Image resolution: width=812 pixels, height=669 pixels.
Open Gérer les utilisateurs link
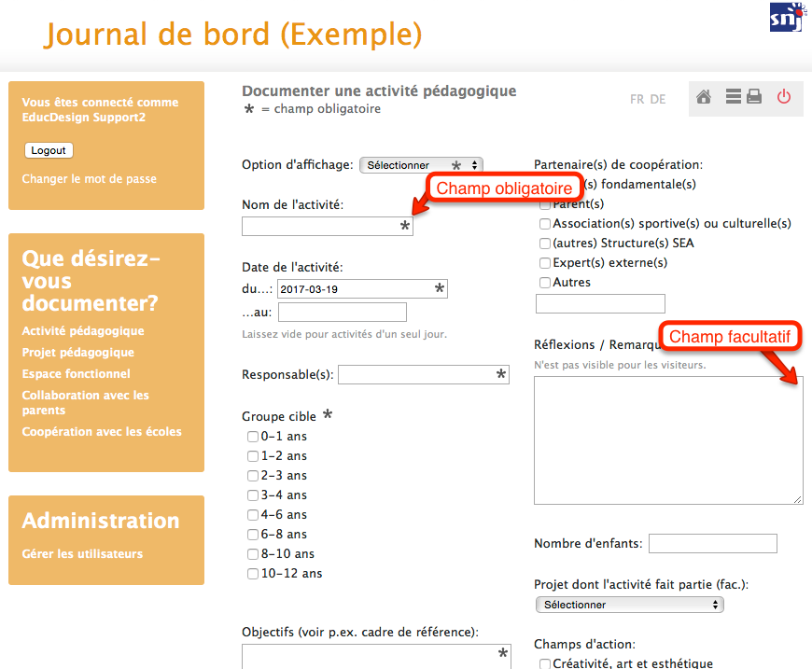tap(82, 554)
